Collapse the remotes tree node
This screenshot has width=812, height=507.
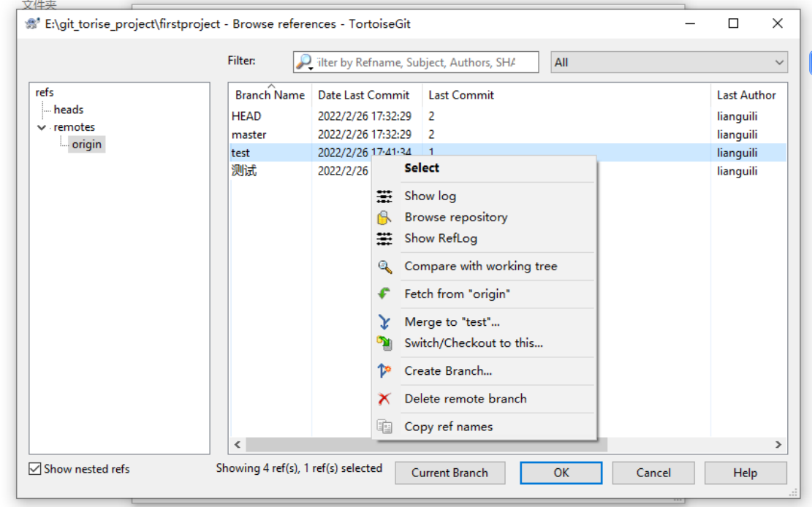click(42, 127)
